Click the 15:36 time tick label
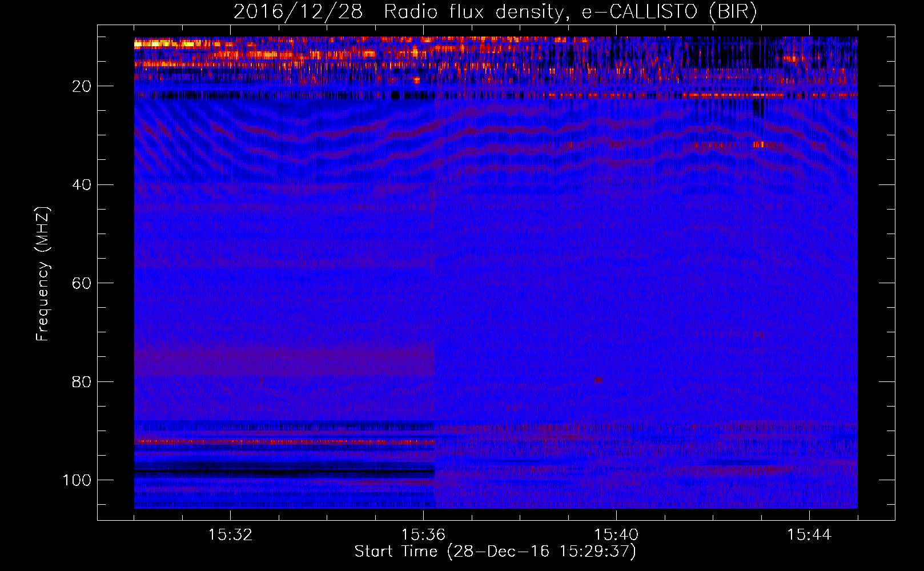 423,535
